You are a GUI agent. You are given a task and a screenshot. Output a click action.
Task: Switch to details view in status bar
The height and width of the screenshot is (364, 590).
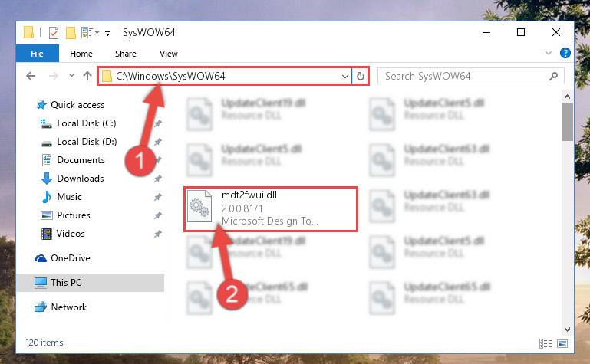point(546,343)
